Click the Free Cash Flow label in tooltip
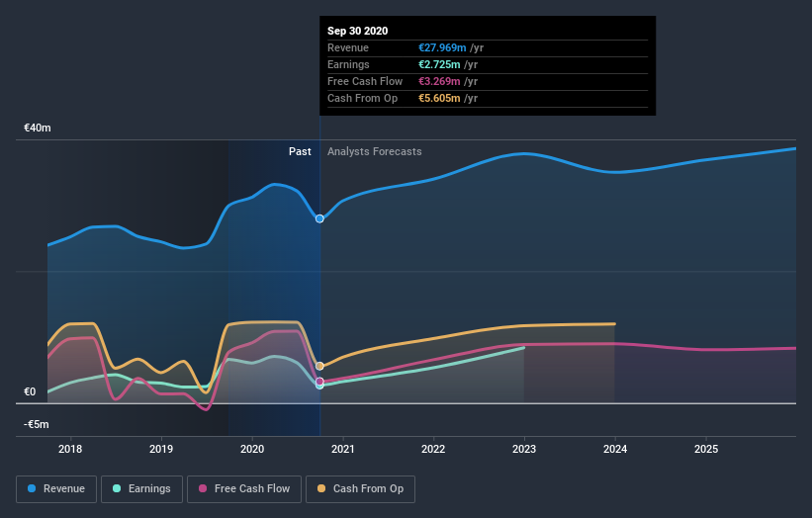This screenshot has width=812, height=518. coord(365,81)
